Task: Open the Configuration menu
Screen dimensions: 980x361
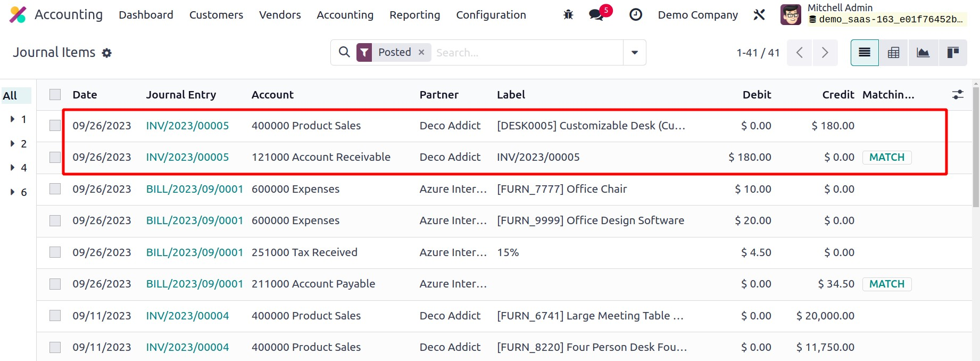Action: [x=491, y=15]
